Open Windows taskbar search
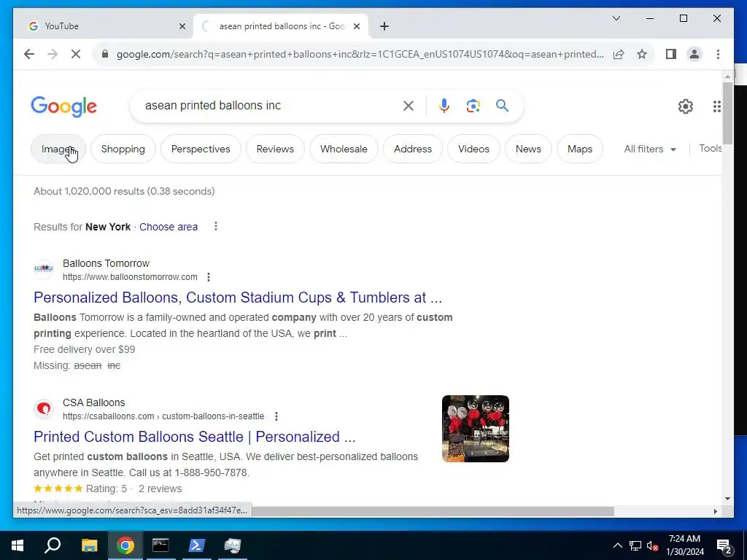 [x=53, y=545]
